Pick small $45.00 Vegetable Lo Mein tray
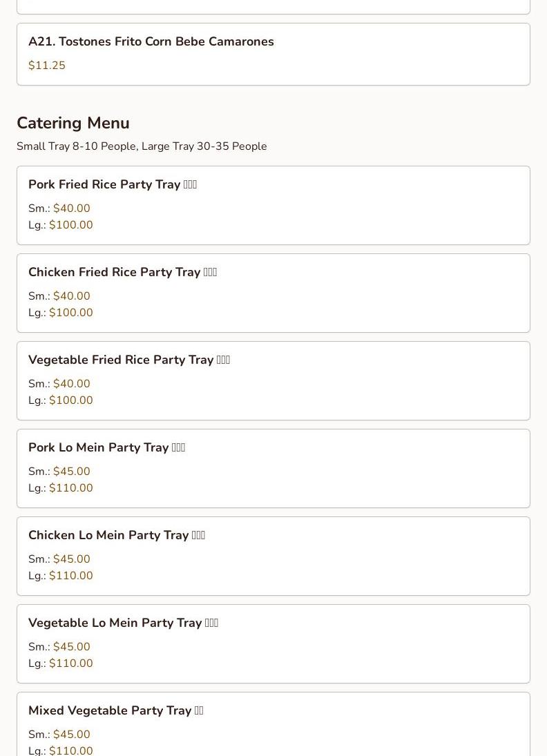The image size is (547, 756). (x=71, y=647)
